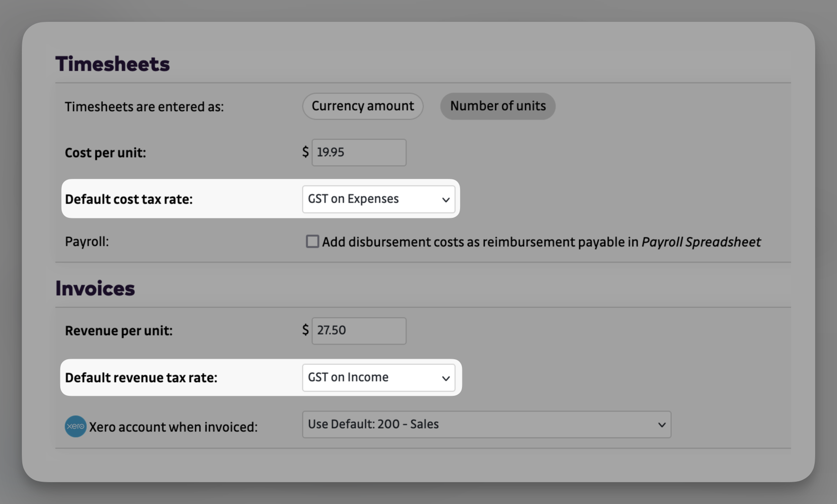837x504 pixels.
Task: Enable the Payroll disbursement reimbursement checkbox
Action: (x=312, y=242)
